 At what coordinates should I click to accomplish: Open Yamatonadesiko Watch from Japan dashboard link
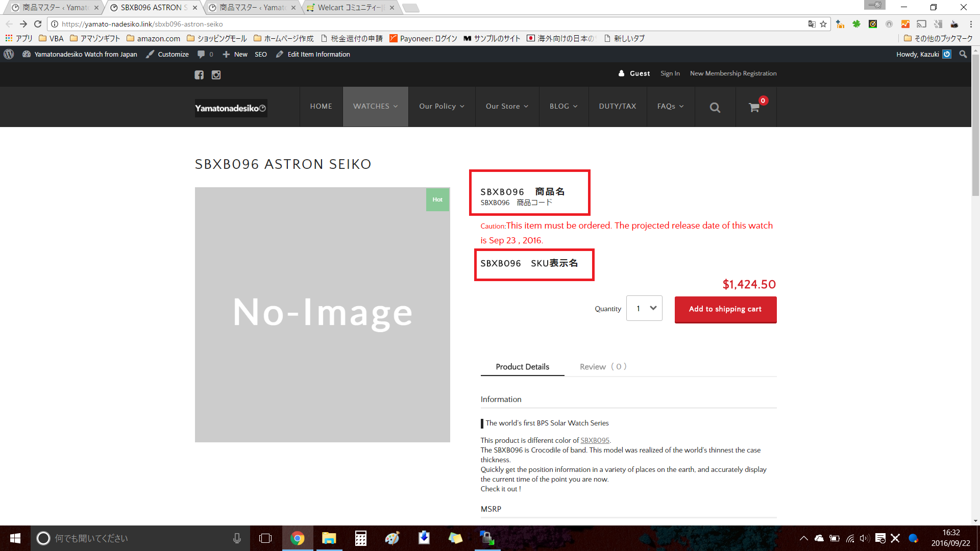pos(80,54)
